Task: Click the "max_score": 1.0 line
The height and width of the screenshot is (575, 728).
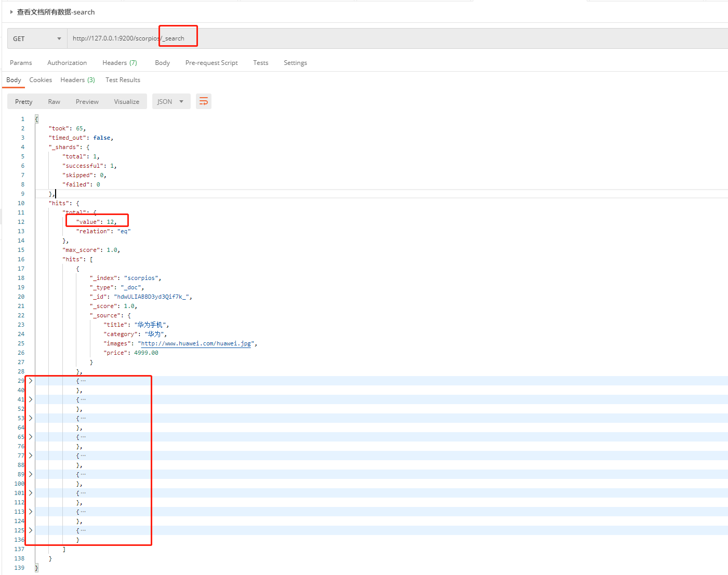Action: click(91, 250)
